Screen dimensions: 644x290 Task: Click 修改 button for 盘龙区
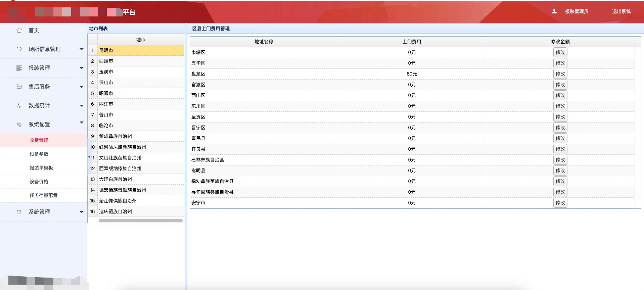pos(560,74)
